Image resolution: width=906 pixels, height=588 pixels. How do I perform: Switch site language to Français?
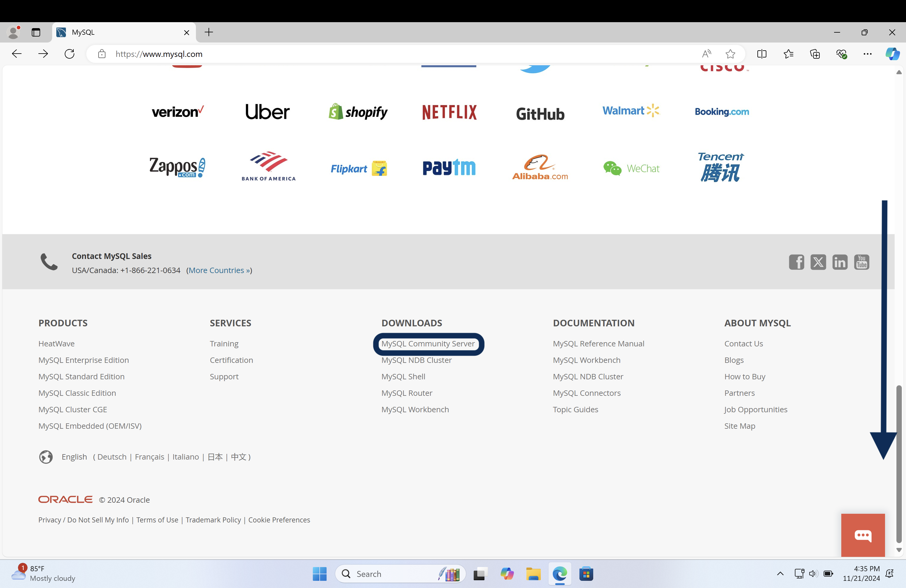coord(149,457)
